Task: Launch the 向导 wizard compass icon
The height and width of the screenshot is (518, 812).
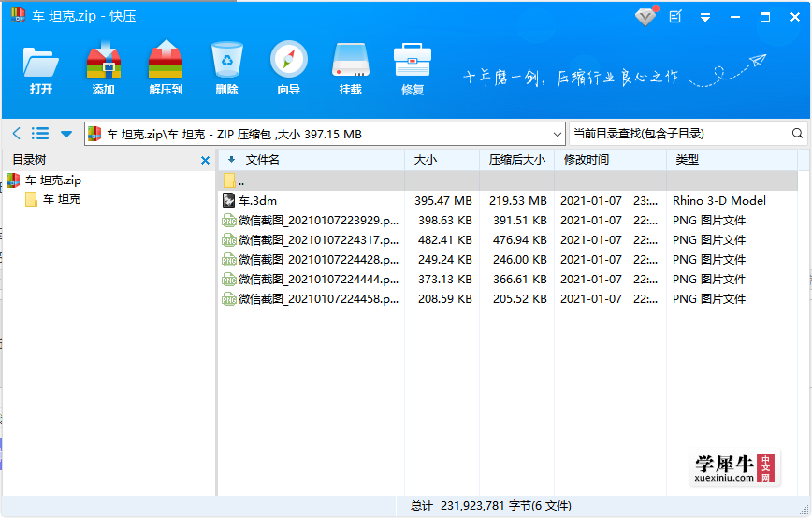Action: coord(288,69)
